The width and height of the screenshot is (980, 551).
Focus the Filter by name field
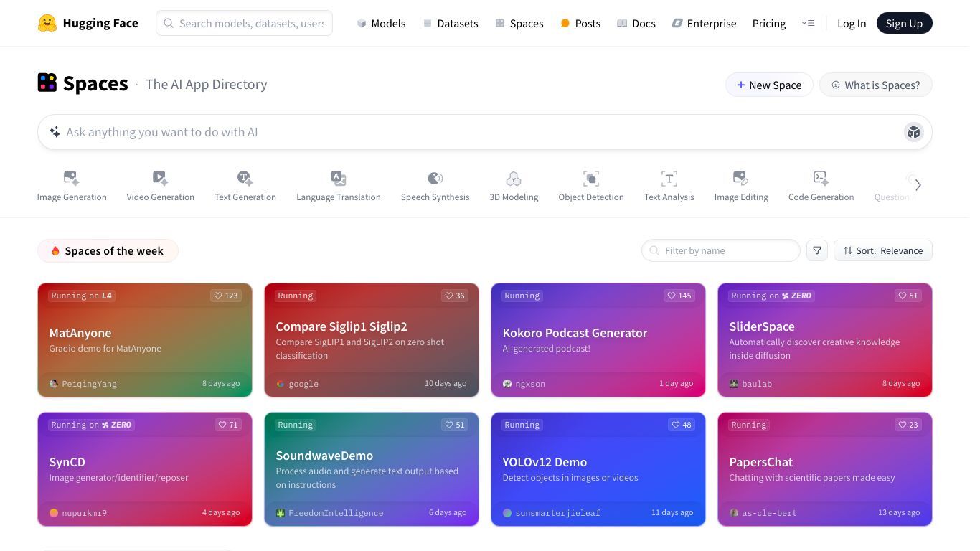click(721, 250)
